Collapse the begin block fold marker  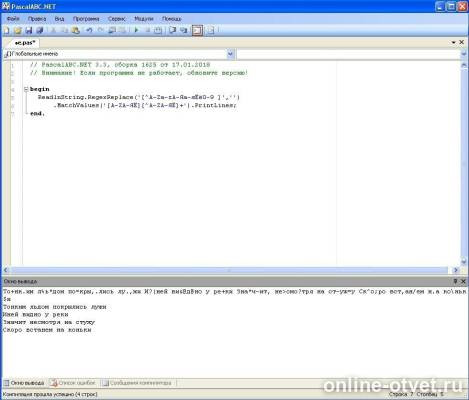pyautogui.click(x=26, y=89)
